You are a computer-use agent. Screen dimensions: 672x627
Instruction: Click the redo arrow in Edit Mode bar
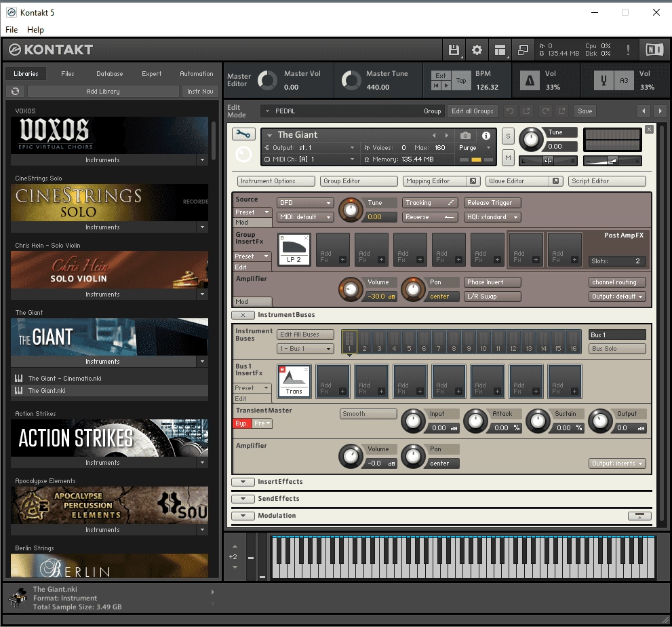[545, 111]
